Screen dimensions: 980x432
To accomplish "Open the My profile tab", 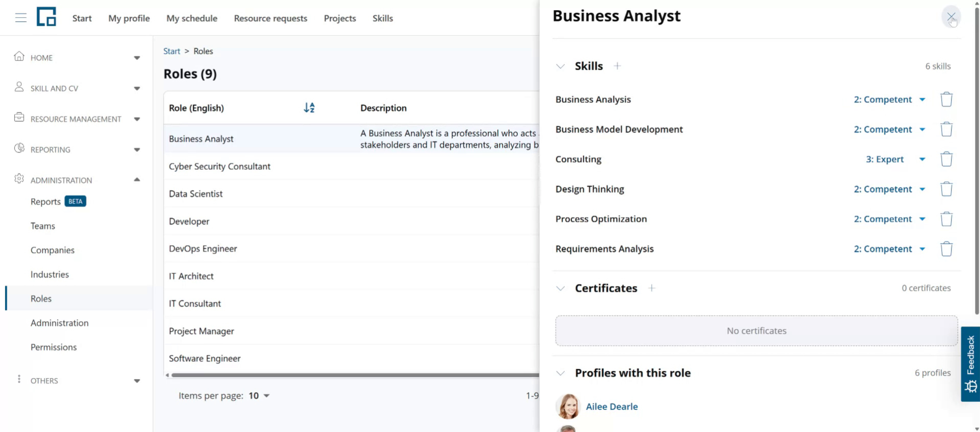I will tap(129, 18).
